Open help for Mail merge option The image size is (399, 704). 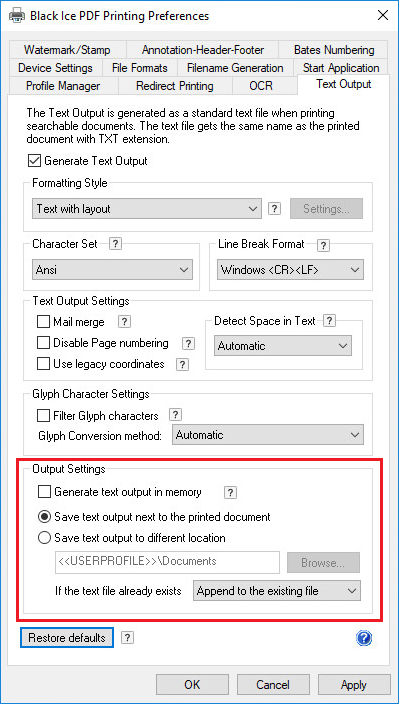tap(124, 321)
